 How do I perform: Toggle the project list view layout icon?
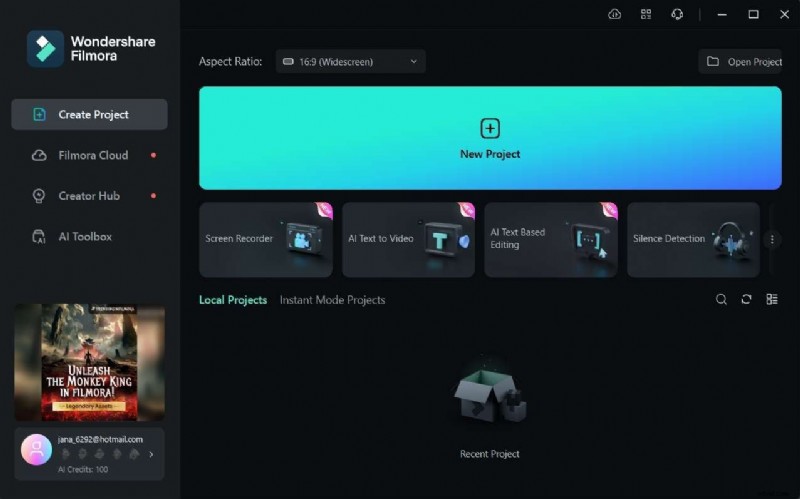[772, 299]
